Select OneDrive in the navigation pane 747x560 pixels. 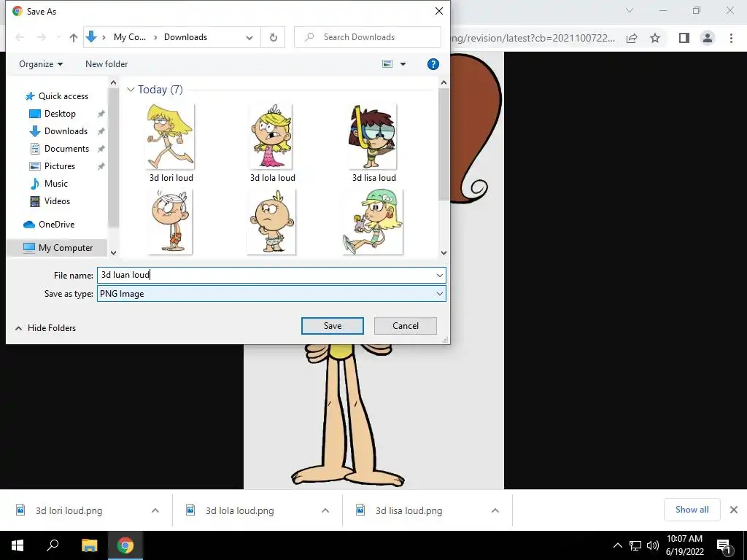tap(49, 225)
